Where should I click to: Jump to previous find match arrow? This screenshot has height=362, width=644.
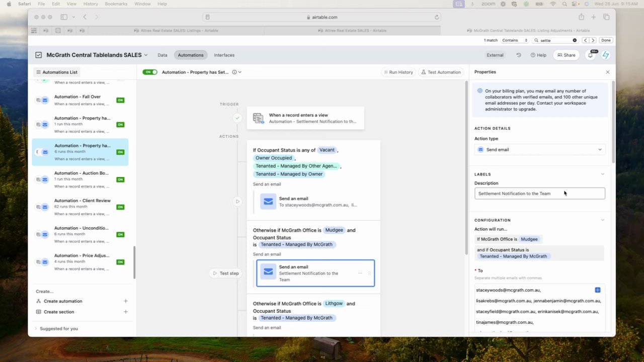585,40
